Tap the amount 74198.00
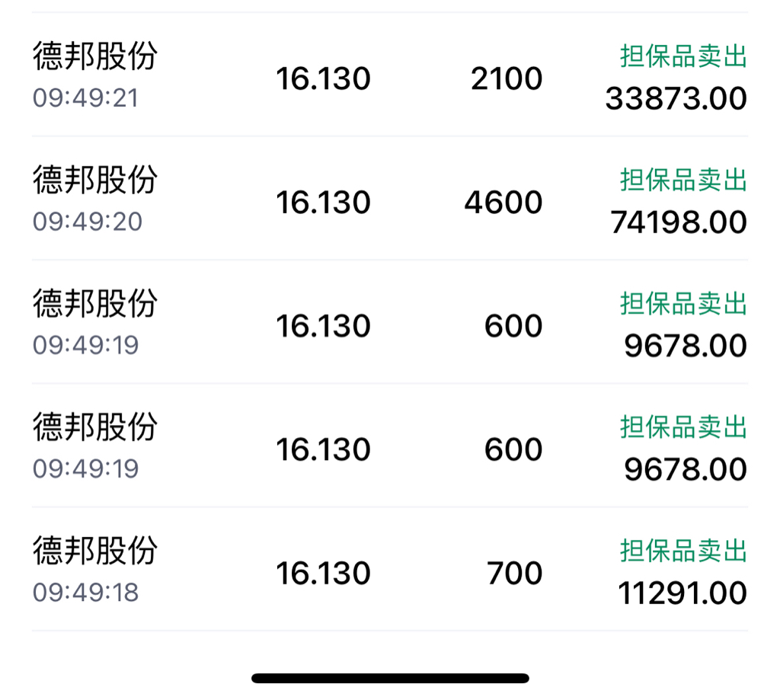Viewport: 780px width, 700px height. [679, 222]
